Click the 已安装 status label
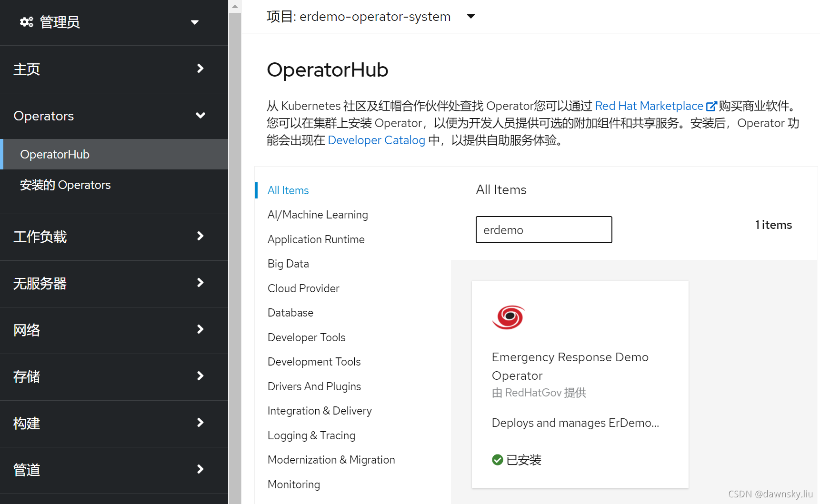The image size is (820, 504). click(x=524, y=460)
